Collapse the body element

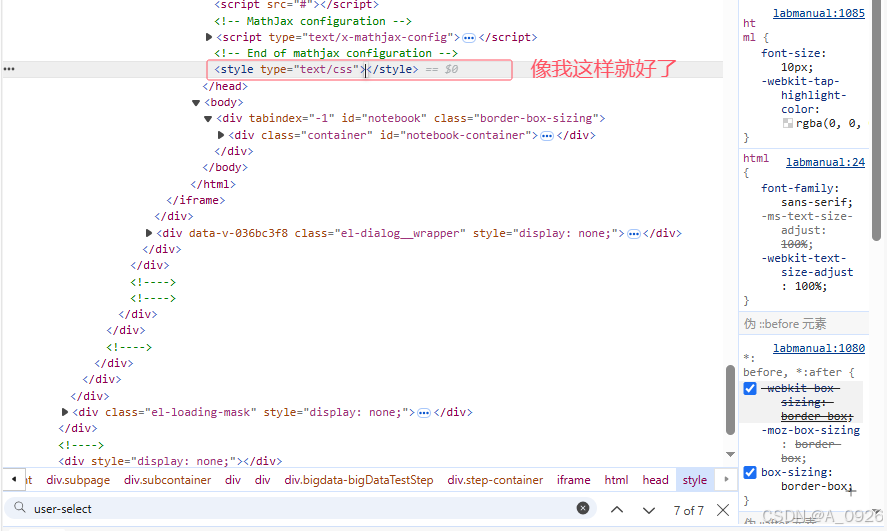(196, 103)
